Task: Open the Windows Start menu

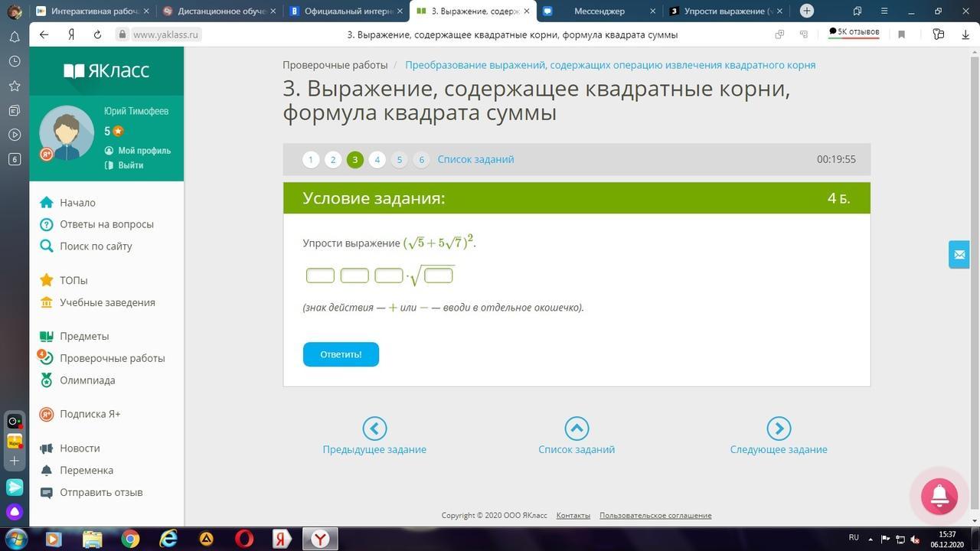Action: pyautogui.click(x=15, y=538)
